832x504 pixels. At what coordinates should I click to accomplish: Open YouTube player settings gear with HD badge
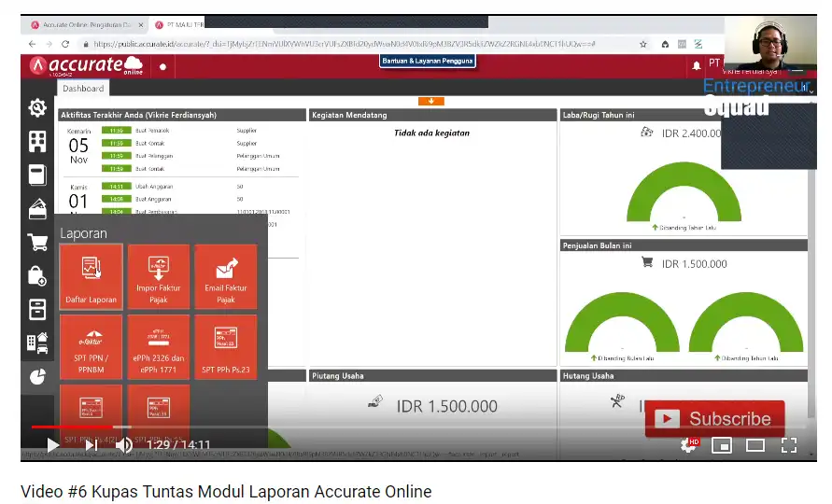(690, 444)
